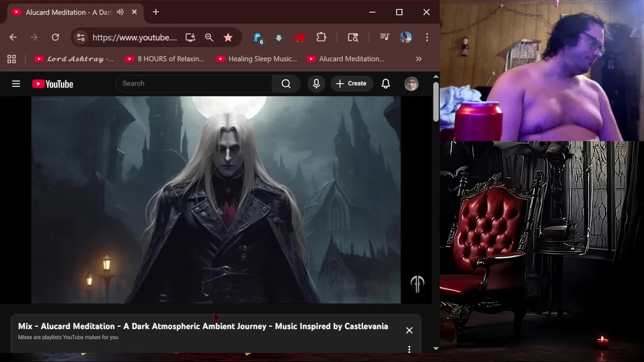The width and height of the screenshot is (644, 362).
Task: Mute the tab via speaker icon
Action: coord(120,12)
